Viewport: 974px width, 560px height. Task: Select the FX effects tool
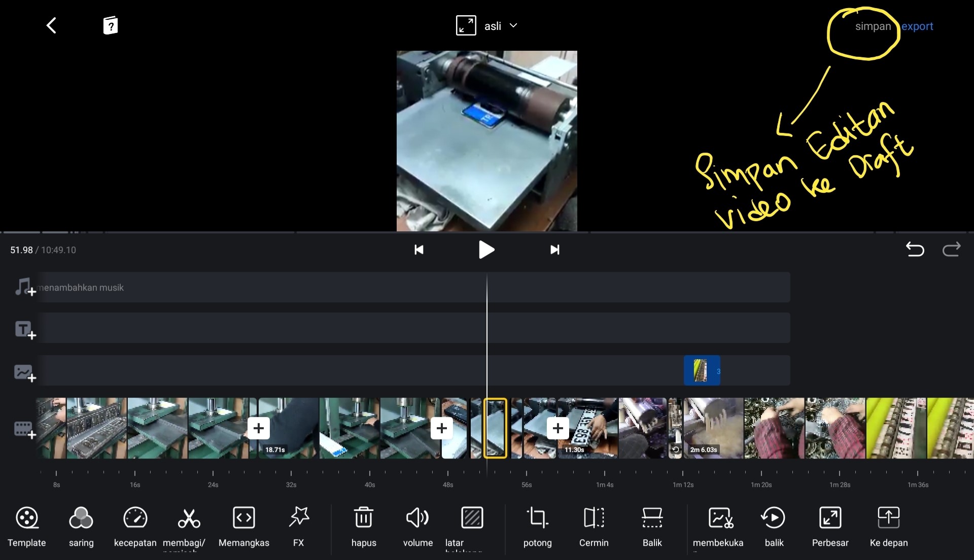pos(298,525)
